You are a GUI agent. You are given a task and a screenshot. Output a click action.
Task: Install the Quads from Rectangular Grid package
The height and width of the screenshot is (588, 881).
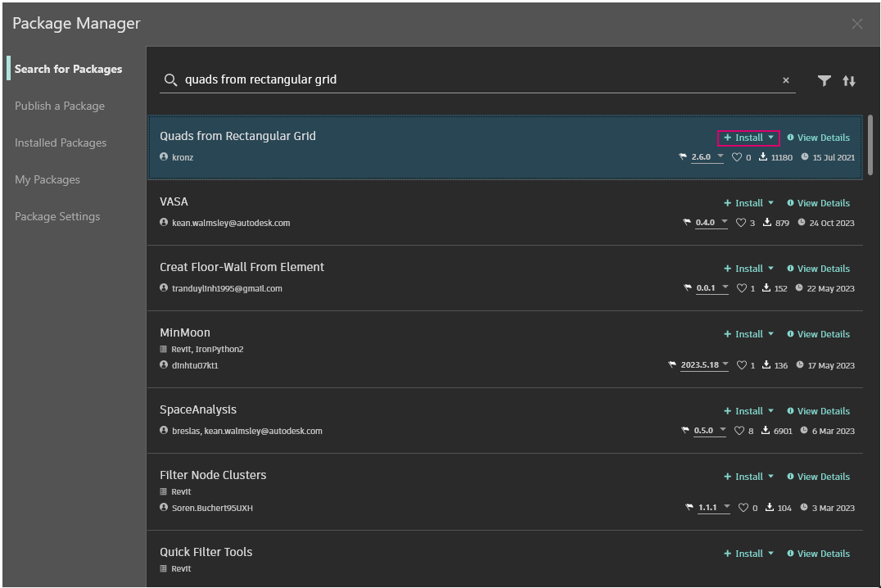pyautogui.click(x=743, y=138)
